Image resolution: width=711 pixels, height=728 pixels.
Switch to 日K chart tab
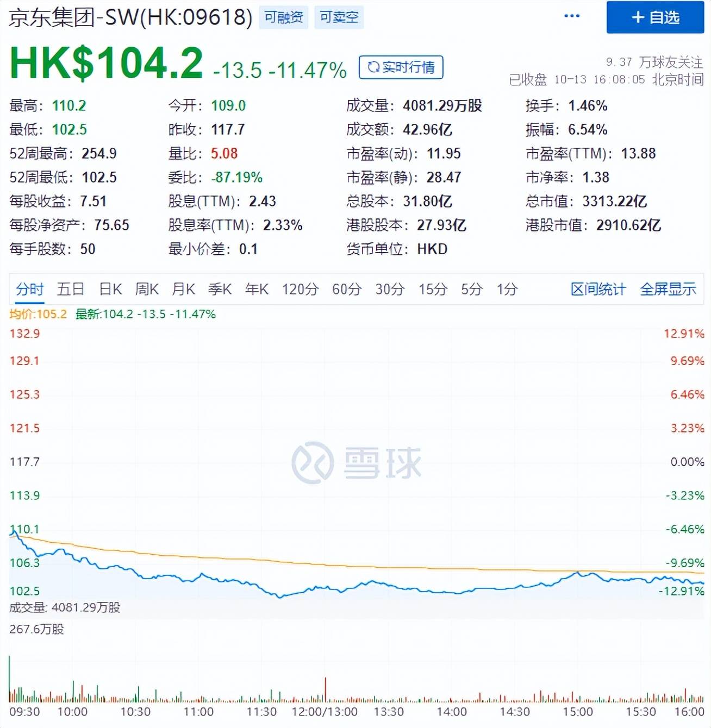pyautogui.click(x=110, y=289)
